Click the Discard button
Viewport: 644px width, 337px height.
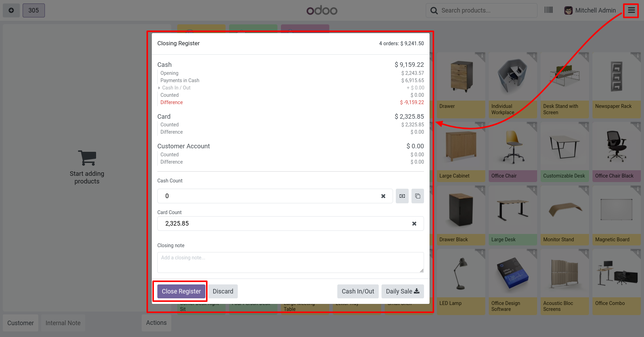point(223,291)
